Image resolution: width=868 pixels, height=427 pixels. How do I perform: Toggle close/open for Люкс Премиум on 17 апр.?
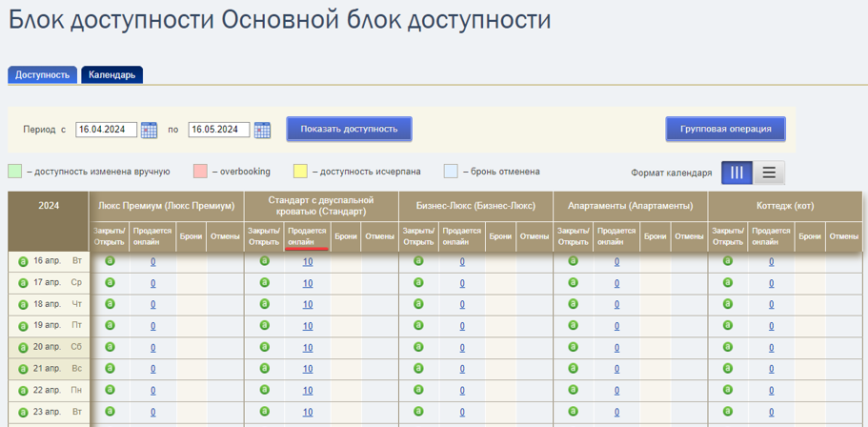pos(110,282)
